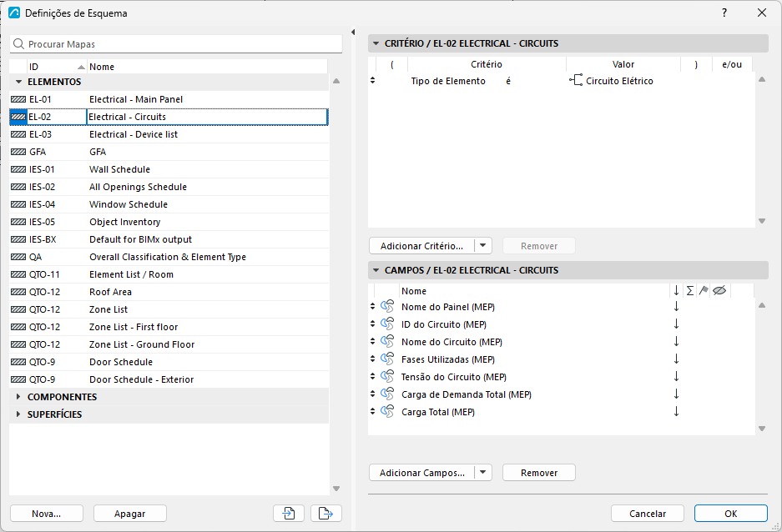The image size is (782, 532).
Task: Toggle sort arrow for Nome do Circuito (MEP)
Action: (x=676, y=341)
